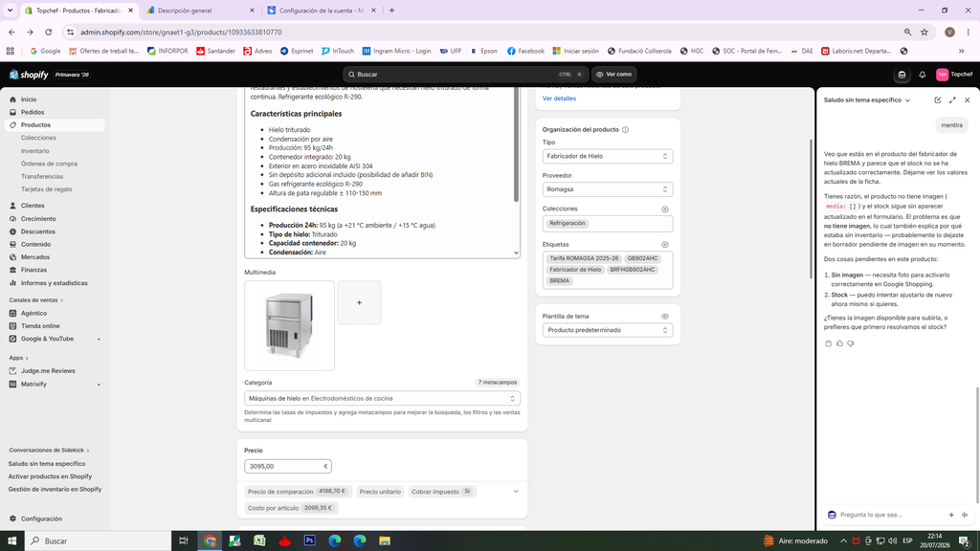
Task: Show info about Organización del producto
Action: (626, 130)
